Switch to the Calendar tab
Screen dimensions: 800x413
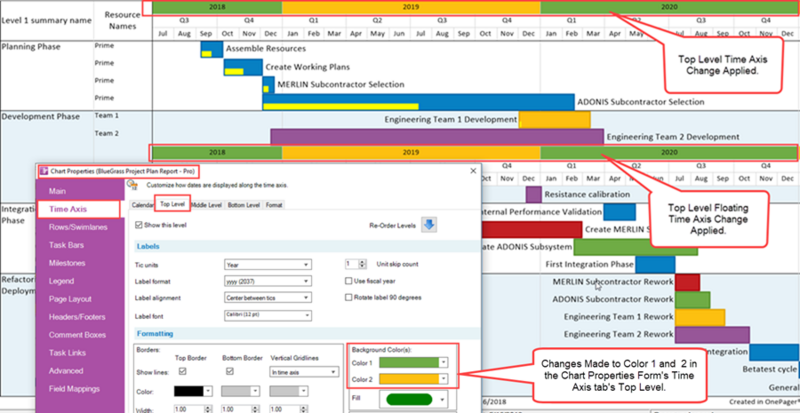[x=142, y=205]
